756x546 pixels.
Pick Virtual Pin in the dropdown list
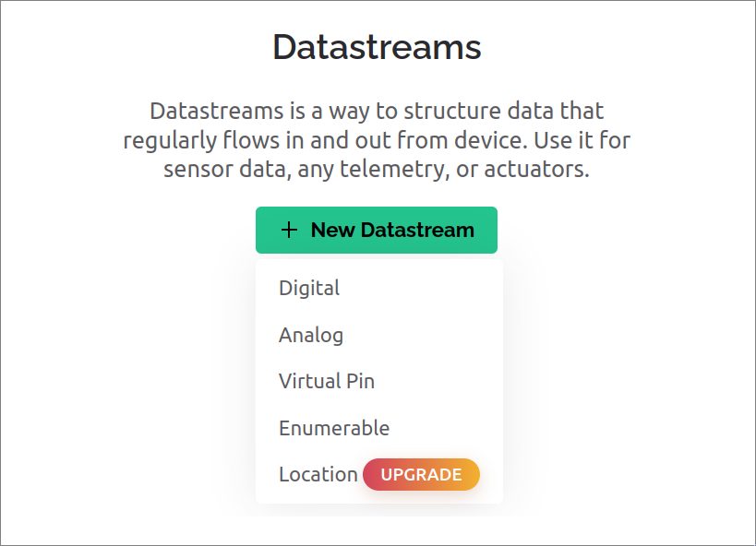coord(326,381)
